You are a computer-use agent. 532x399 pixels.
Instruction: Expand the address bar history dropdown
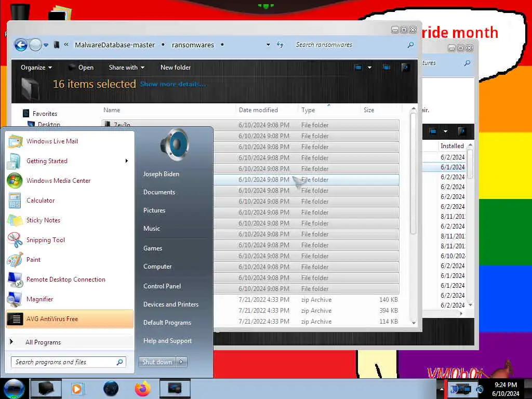(268, 45)
